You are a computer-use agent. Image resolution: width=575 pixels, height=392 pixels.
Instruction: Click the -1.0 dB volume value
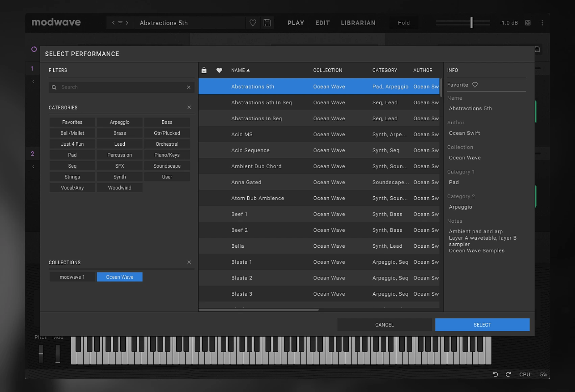(509, 23)
